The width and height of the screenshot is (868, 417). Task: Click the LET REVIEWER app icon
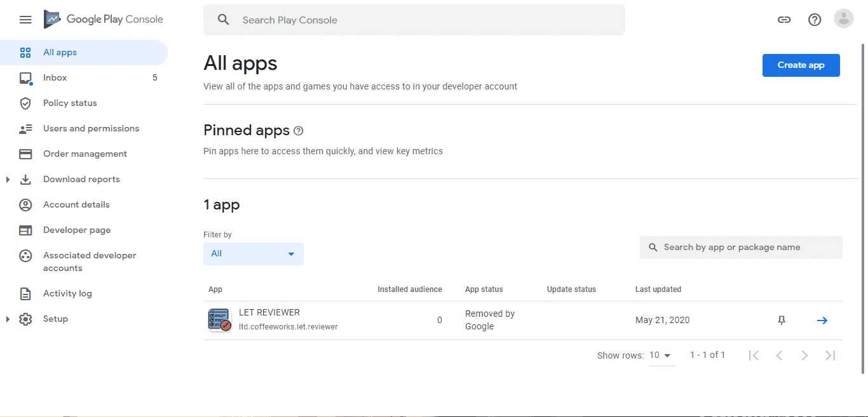[x=220, y=319]
